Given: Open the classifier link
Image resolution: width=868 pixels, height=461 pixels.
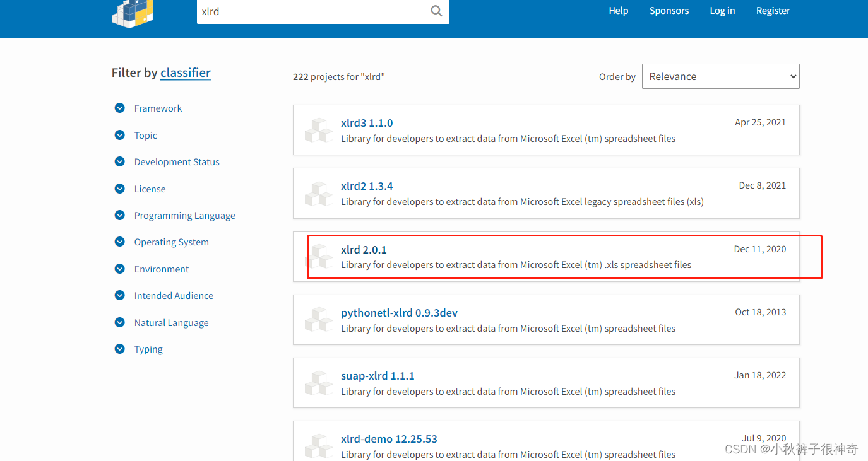Looking at the screenshot, I should tap(186, 73).
